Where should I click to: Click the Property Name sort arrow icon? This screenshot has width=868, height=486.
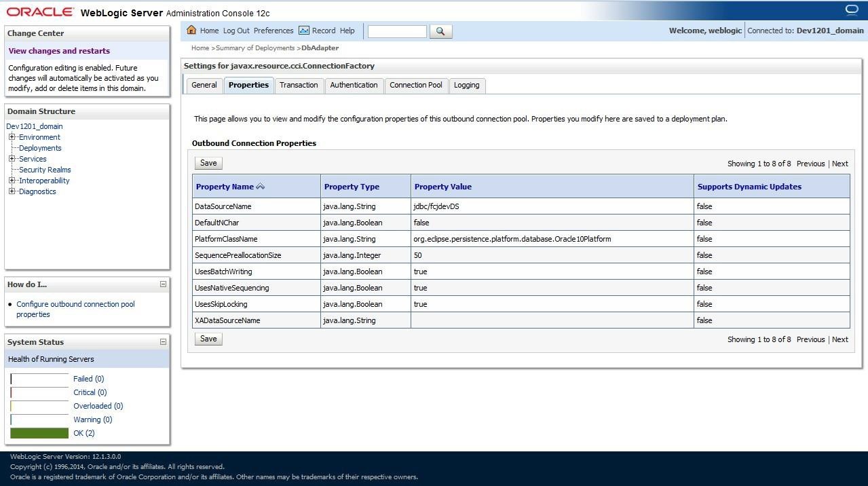(x=261, y=187)
